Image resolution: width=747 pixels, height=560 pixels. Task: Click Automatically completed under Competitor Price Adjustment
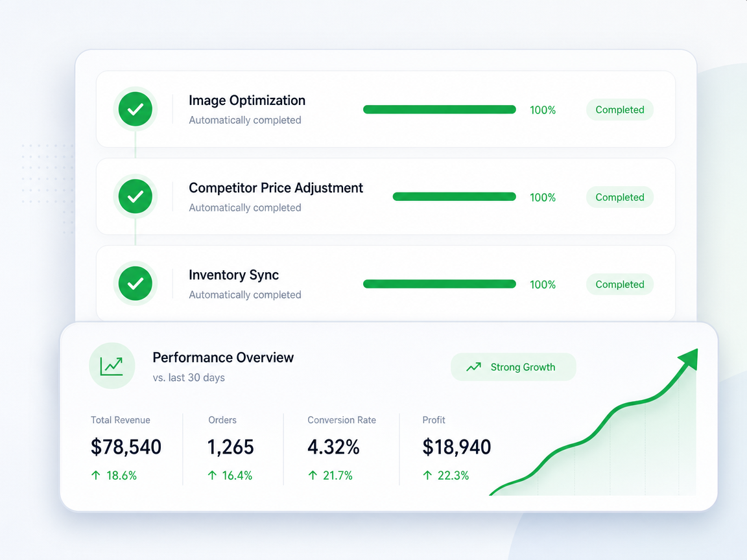[245, 207]
